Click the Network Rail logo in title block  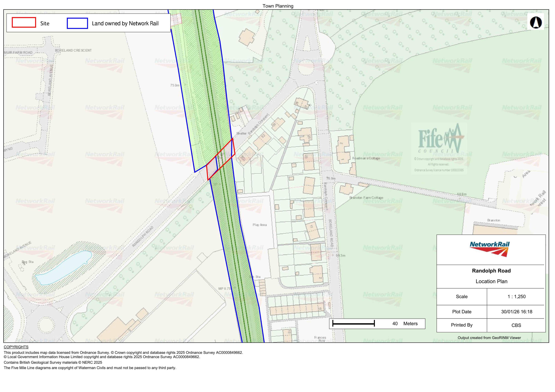[490, 249]
